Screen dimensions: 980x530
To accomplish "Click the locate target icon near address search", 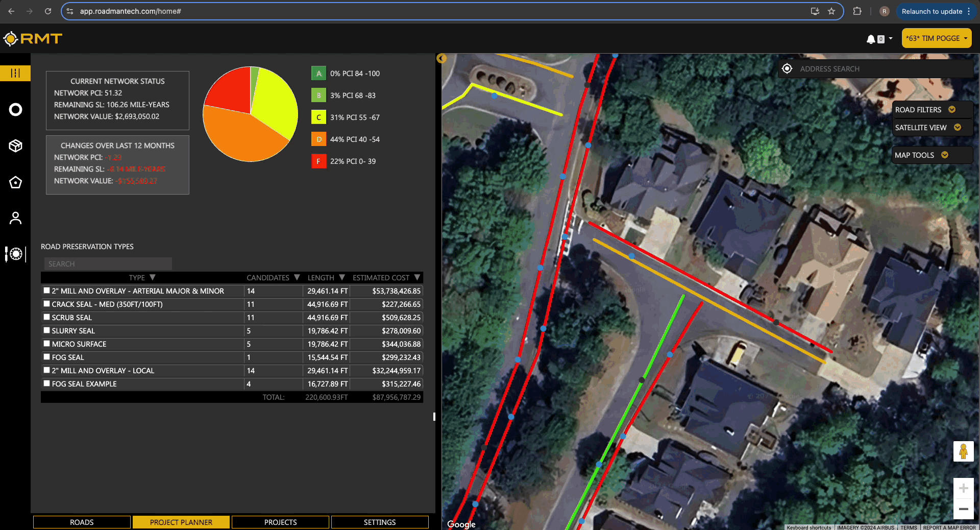I will pyautogui.click(x=787, y=69).
